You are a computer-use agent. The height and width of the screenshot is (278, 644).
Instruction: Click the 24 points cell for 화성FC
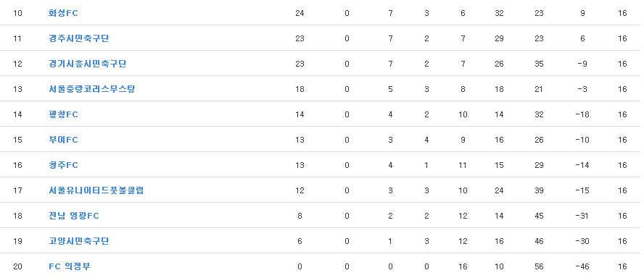pyautogui.click(x=300, y=13)
